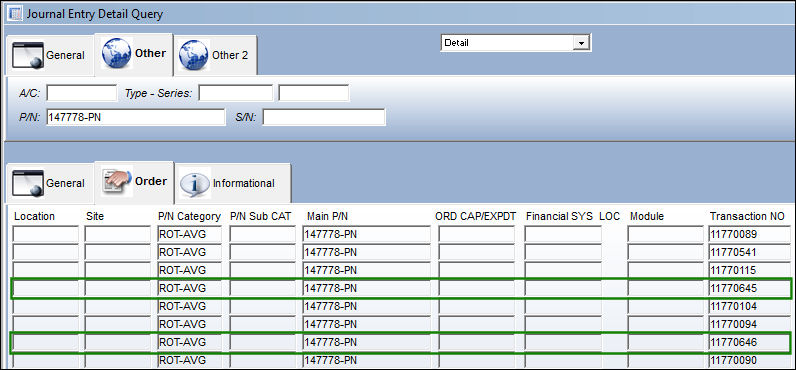
Task: Click the Module column header
Action: (x=647, y=216)
